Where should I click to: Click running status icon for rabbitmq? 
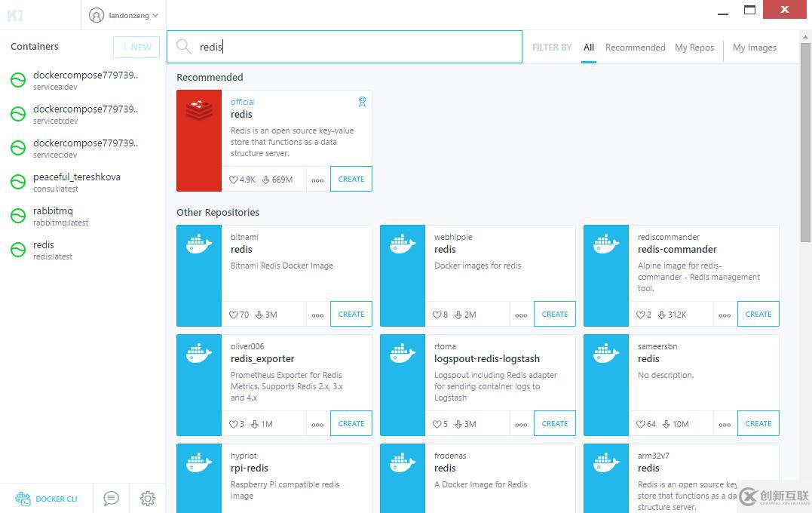(x=18, y=216)
